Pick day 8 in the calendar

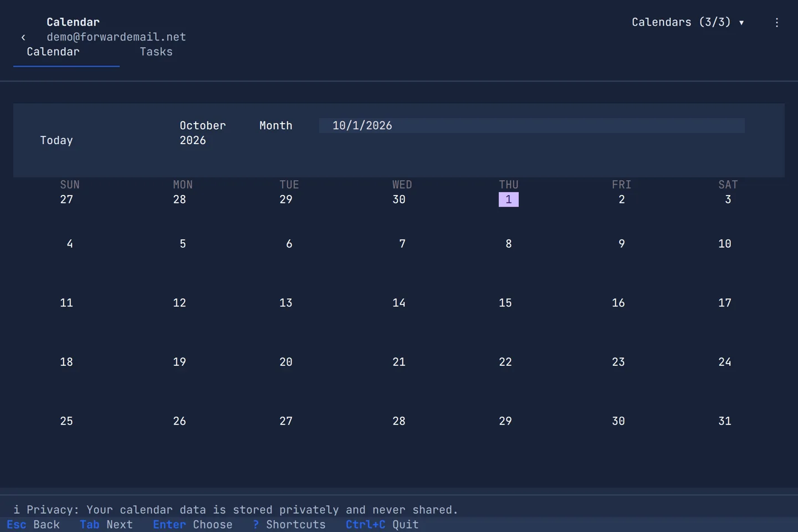point(509,244)
